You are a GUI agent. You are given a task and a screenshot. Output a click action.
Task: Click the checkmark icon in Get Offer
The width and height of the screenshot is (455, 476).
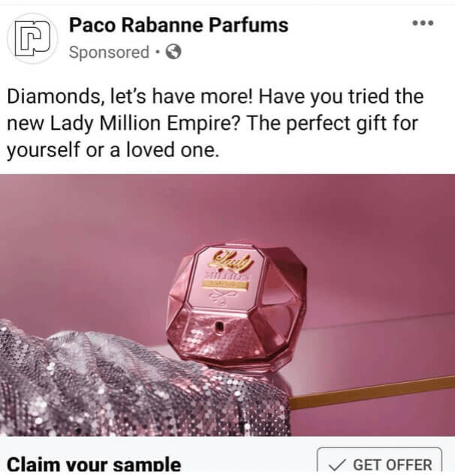click(337, 465)
